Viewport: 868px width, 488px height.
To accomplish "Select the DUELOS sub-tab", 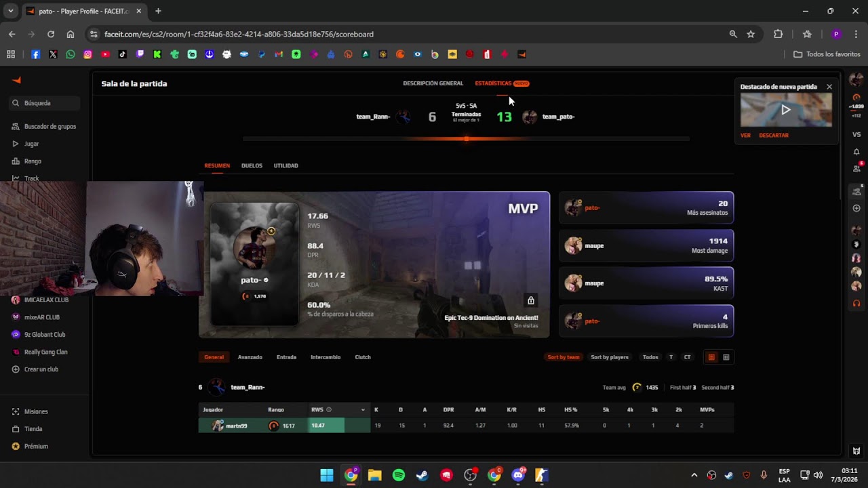I will [252, 165].
